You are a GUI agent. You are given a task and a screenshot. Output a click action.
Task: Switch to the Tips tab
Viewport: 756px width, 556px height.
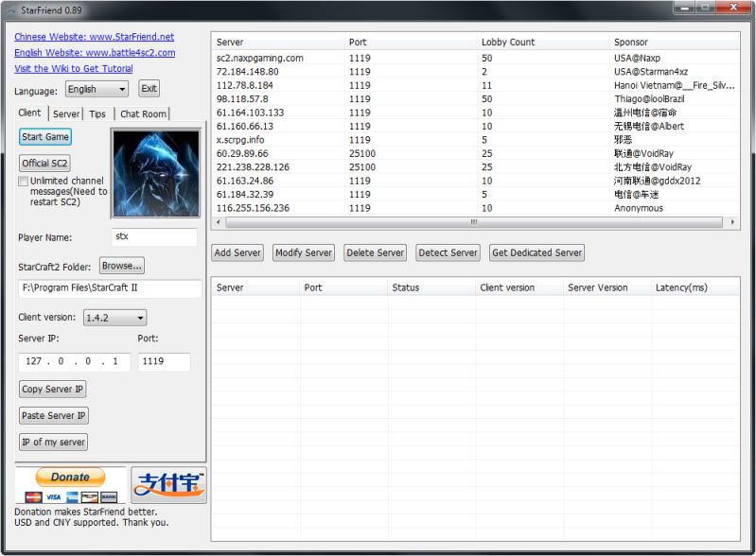97,113
